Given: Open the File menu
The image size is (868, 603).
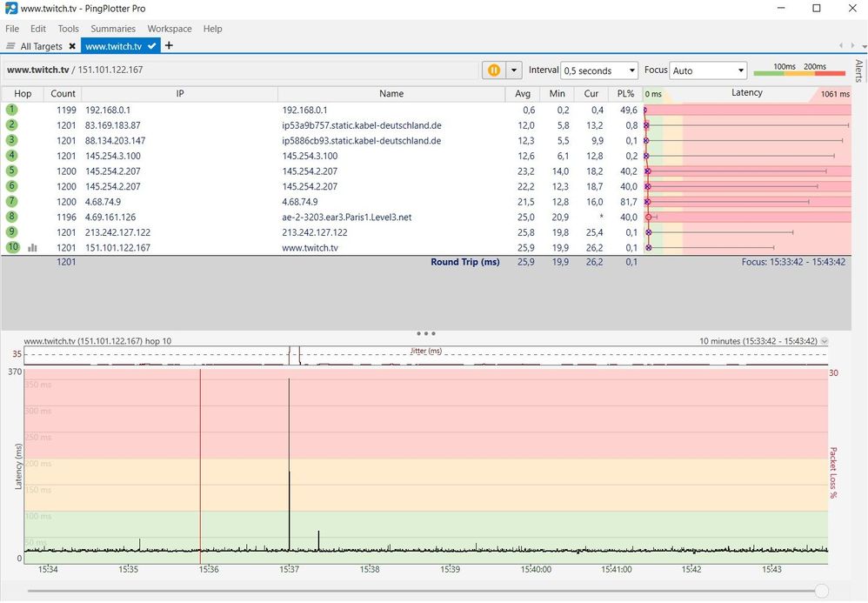Looking at the screenshot, I should [x=12, y=29].
